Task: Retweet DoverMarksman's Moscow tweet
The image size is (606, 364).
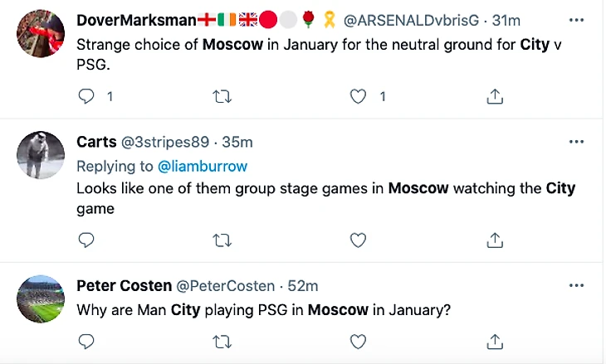Action: tap(222, 97)
